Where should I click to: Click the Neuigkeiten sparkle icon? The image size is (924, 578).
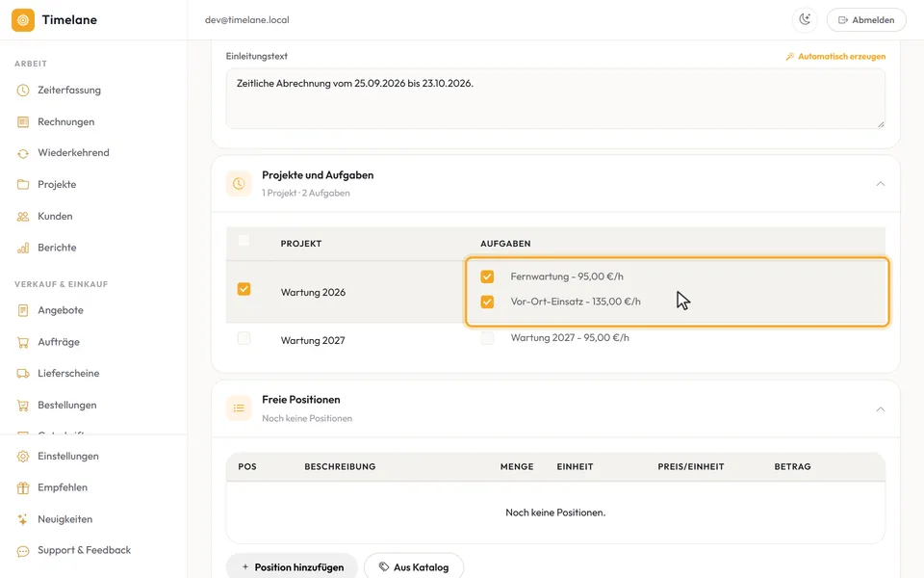coord(23,519)
